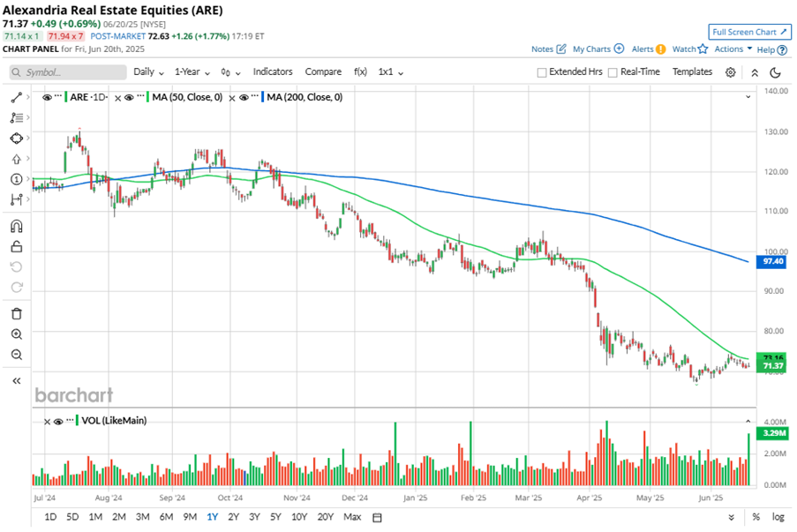This screenshot has height=532, width=797.
Task: Remove the VOL (LikeMain) study
Action: coord(48,422)
